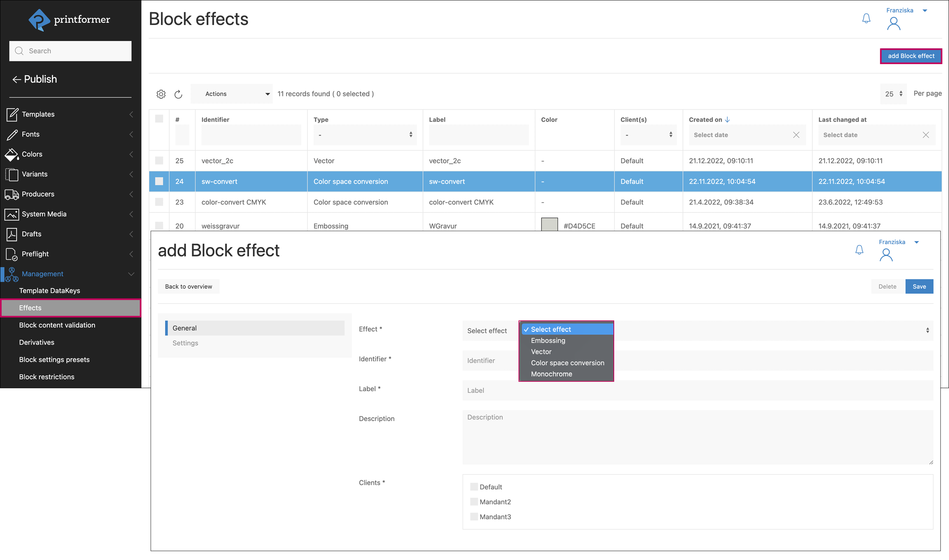Click the refresh records icon
This screenshot has width=949, height=560.
pos(178,94)
